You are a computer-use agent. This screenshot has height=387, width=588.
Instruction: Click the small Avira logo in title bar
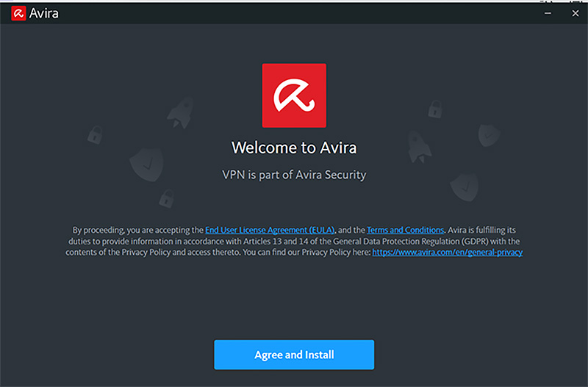18,13
